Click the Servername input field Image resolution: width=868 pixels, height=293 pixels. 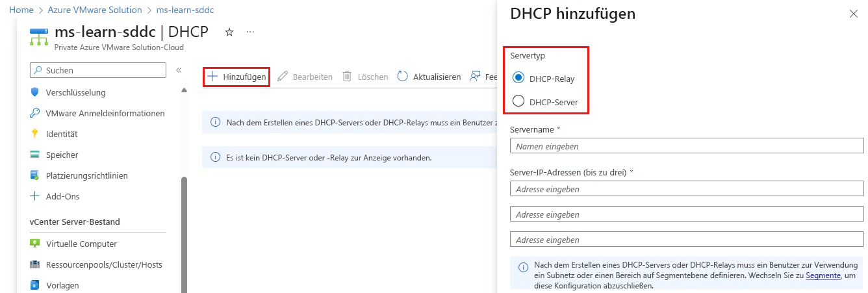pos(687,146)
